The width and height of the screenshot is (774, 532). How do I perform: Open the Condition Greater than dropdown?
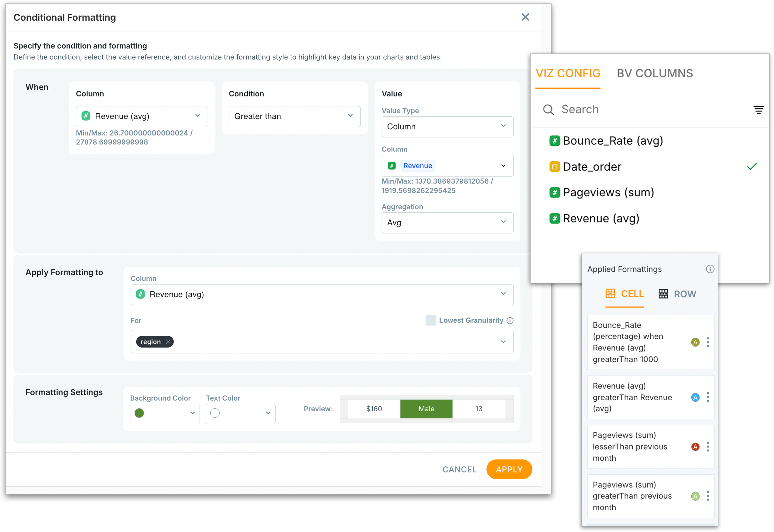pyautogui.click(x=294, y=116)
